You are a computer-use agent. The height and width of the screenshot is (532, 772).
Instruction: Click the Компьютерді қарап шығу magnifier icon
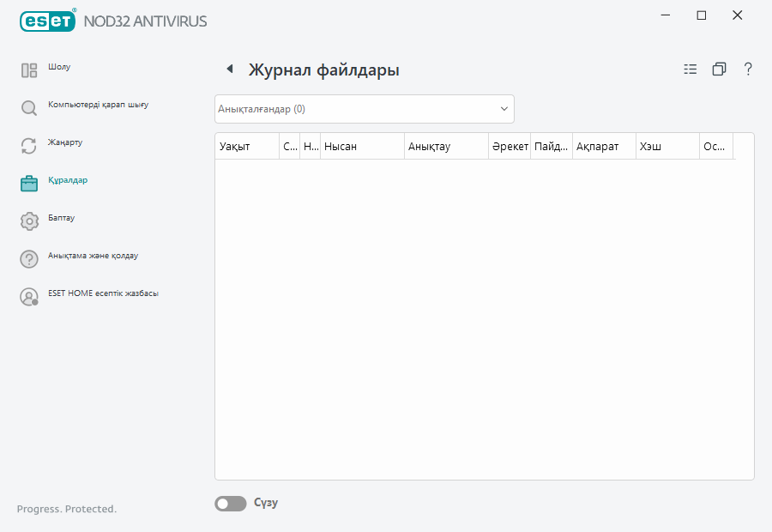28,107
